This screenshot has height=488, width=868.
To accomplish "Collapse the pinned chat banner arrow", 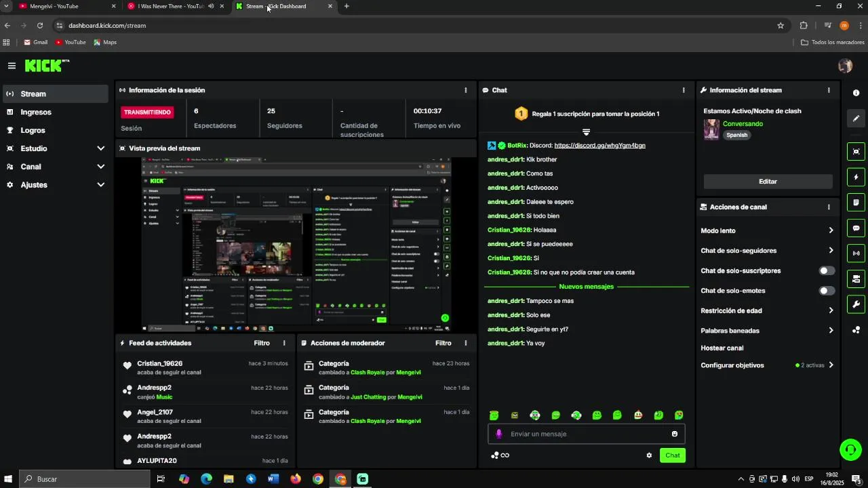I will point(586,132).
